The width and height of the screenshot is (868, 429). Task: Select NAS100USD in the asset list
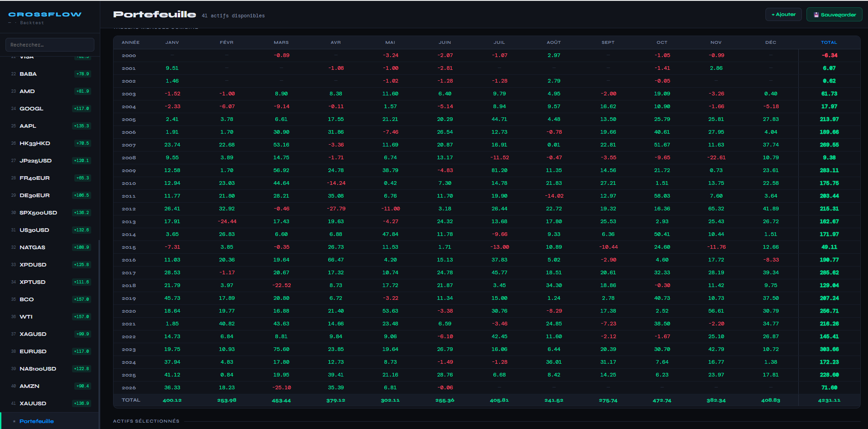[50, 369]
